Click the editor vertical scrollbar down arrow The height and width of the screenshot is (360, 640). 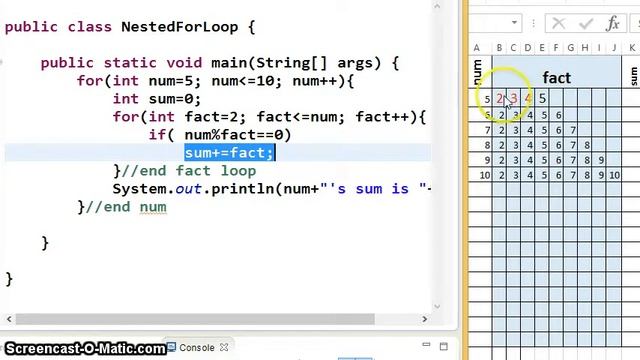tap(437, 306)
